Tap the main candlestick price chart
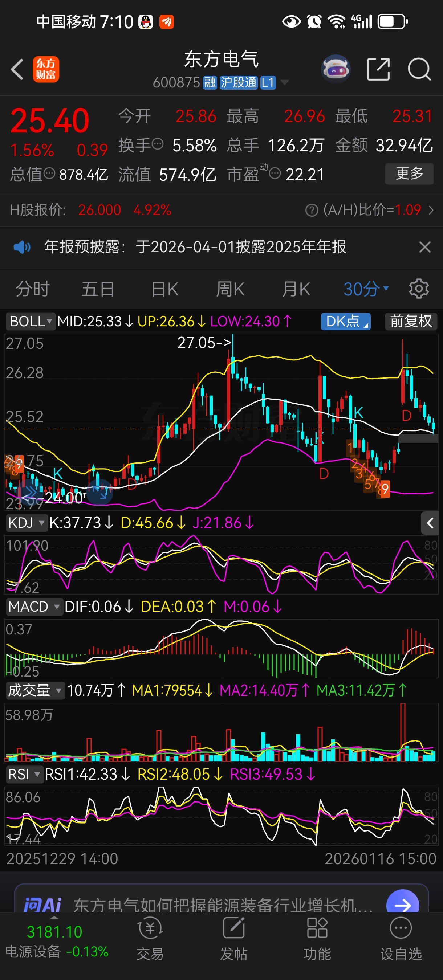The width and height of the screenshot is (443, 980). [x=221, y=422]
